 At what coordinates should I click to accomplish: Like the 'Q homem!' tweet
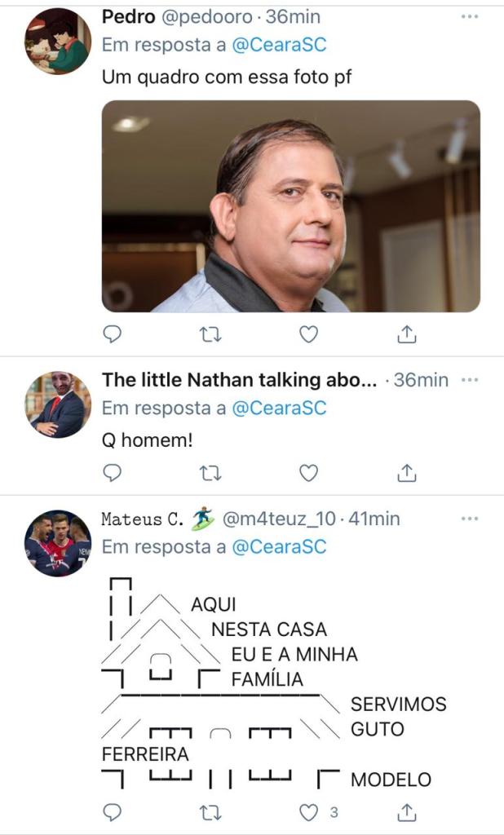tap(307, 473)
